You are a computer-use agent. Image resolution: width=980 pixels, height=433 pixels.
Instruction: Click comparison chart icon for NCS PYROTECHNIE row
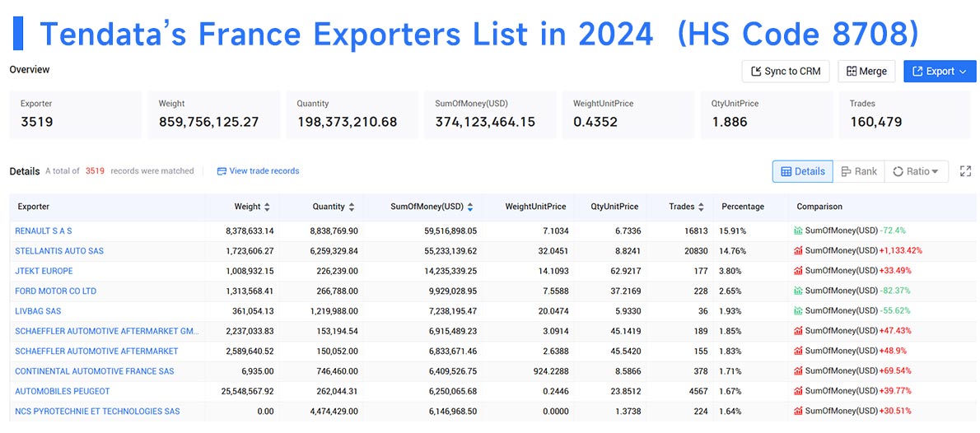click(798, 411)
